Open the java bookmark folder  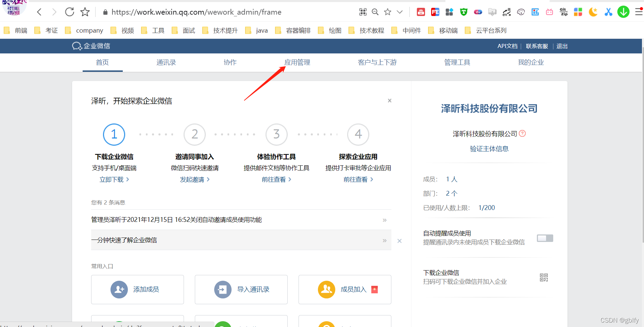point(256,31)
